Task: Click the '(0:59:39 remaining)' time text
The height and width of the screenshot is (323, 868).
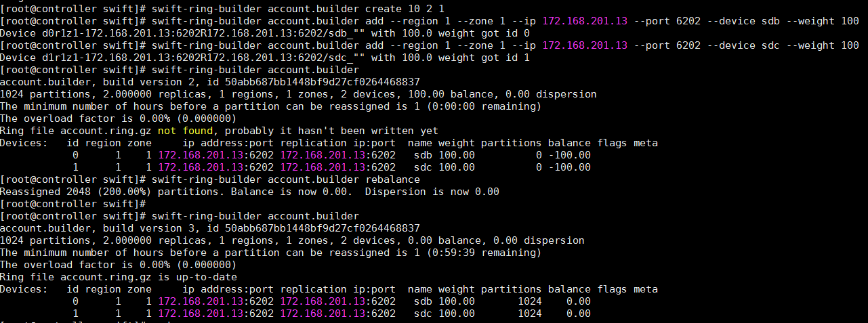Action: [483, 253]
